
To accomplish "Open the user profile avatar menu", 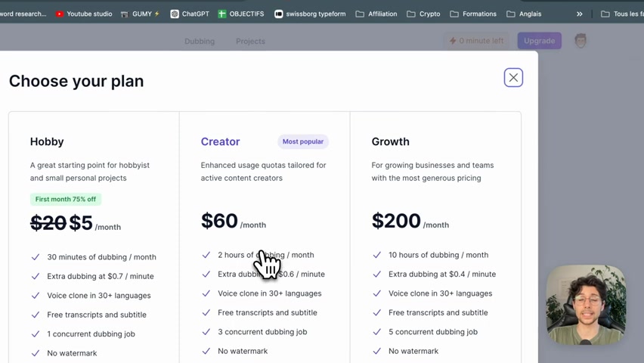I will coord(581,41).
